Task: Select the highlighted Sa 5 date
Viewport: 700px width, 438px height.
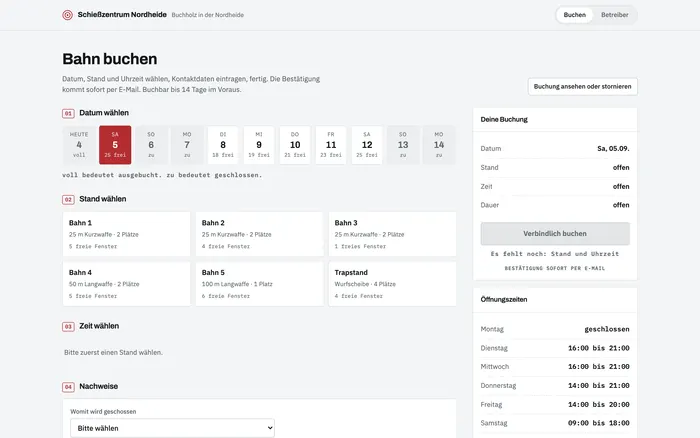Action: coord(115,145)
